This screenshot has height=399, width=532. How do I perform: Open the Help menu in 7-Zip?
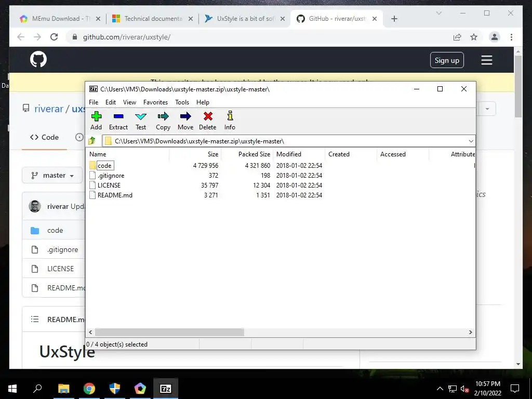[x=203, y=102]
